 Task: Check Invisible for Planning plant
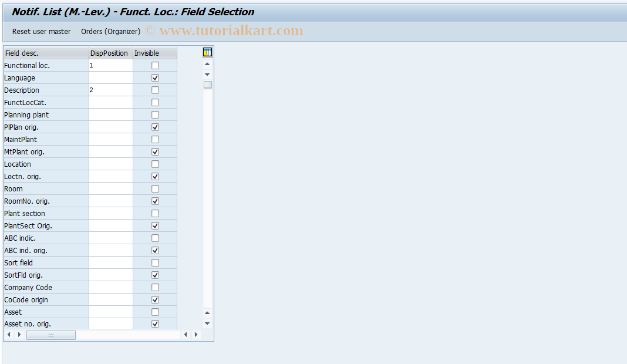(x=155, y=115)
